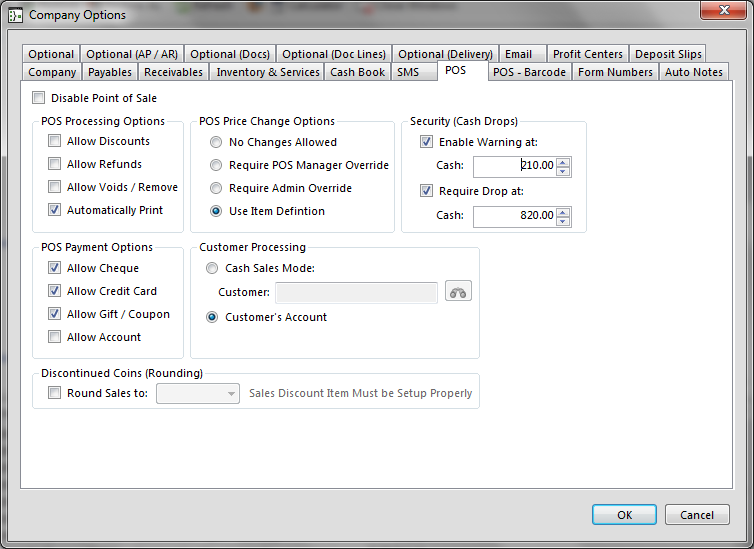Choose Require POS Manager Override
This screenshot has height=549, width=754.
216,165
